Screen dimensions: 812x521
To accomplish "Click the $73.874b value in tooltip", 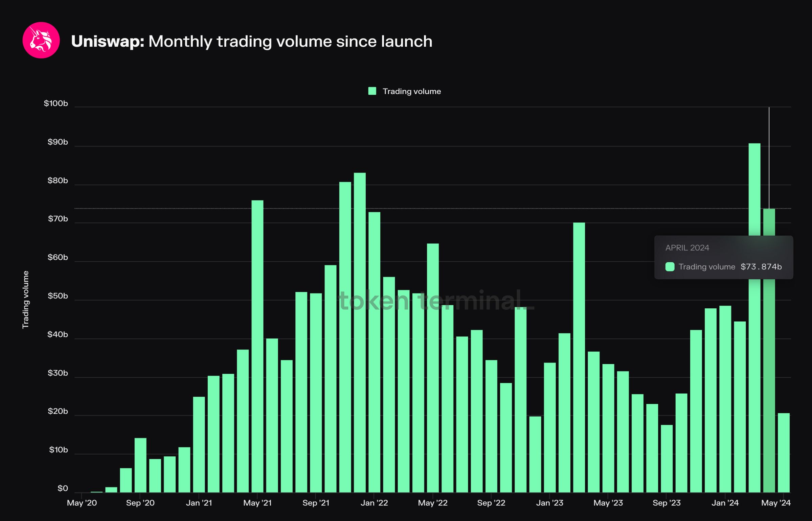I will point(761,267).
